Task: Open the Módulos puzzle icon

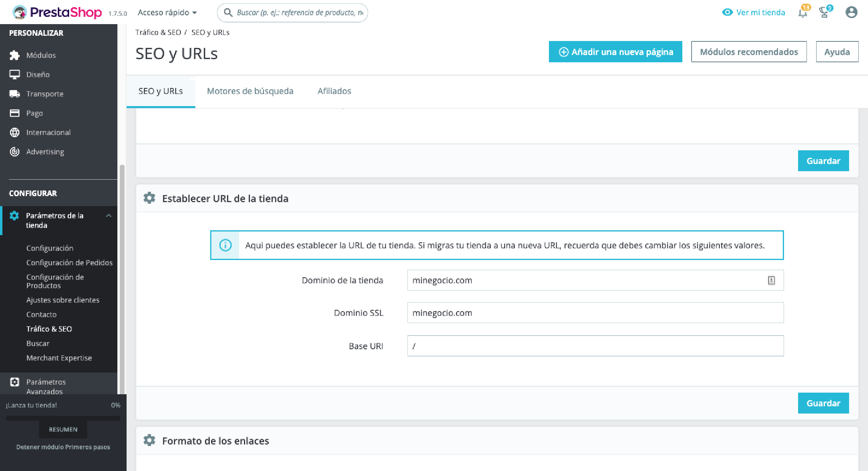Action: point(14,55)
